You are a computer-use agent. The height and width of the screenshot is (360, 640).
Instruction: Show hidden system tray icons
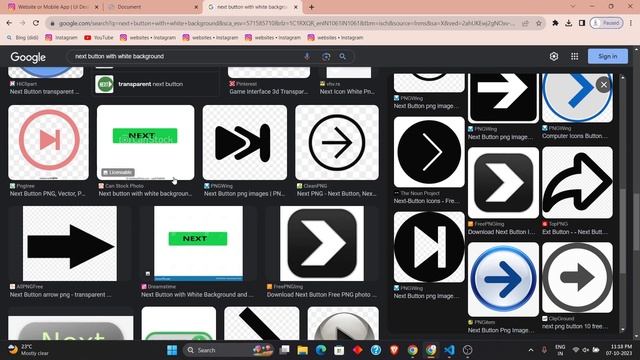coord(530,350)
